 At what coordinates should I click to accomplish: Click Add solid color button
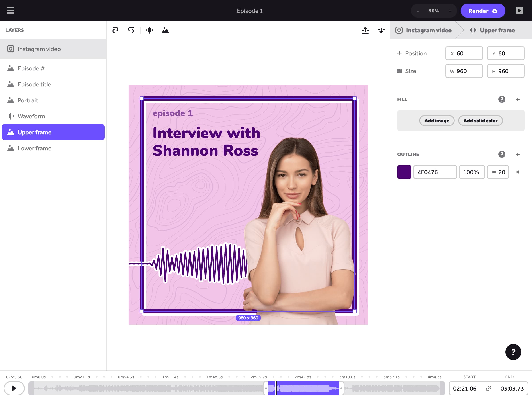(x=480, y=121)
